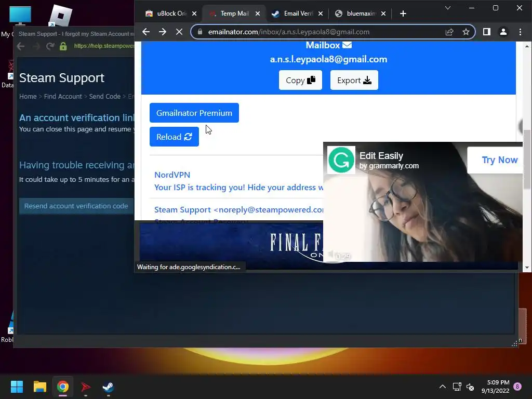
Task: Click the mailbox envelope icon
Action: coord(347,45)
